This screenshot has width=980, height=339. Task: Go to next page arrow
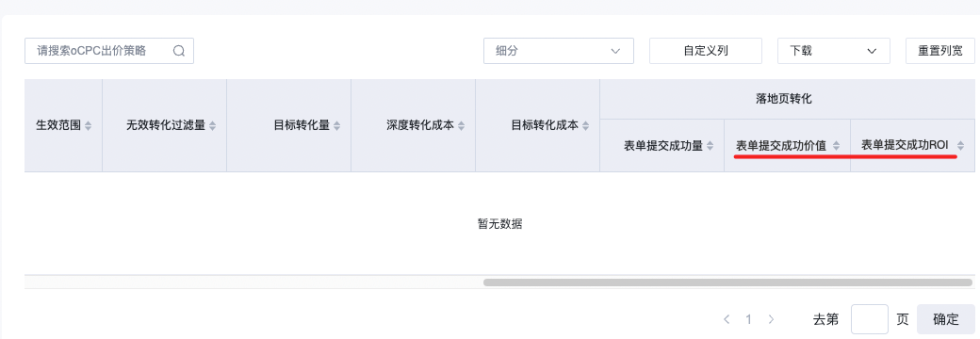coord(771,319)
